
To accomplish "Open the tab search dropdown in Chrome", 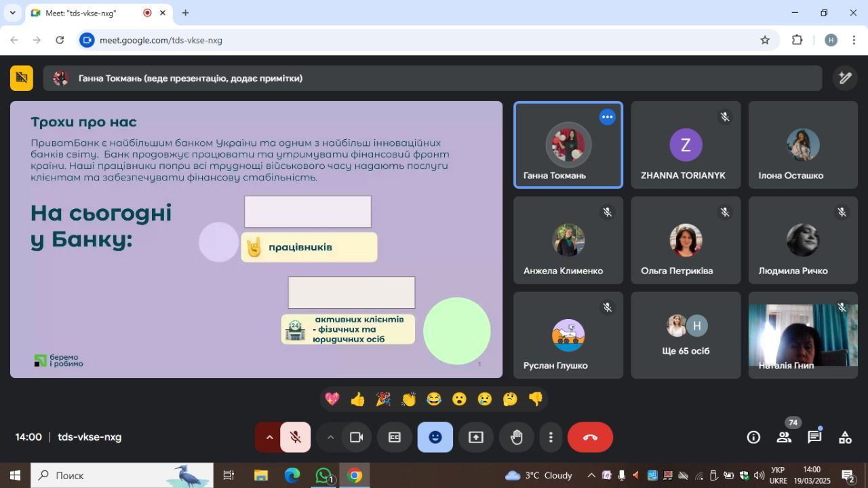I will 12,13.
